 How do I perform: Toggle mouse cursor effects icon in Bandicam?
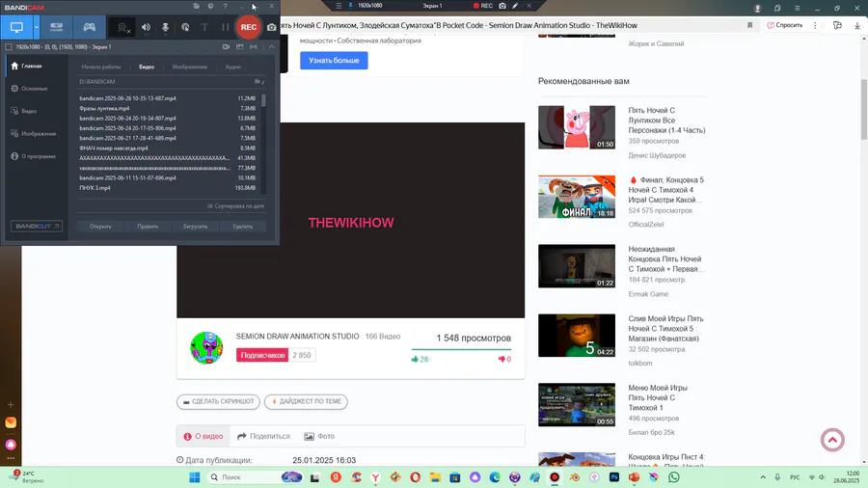[185, 27]
